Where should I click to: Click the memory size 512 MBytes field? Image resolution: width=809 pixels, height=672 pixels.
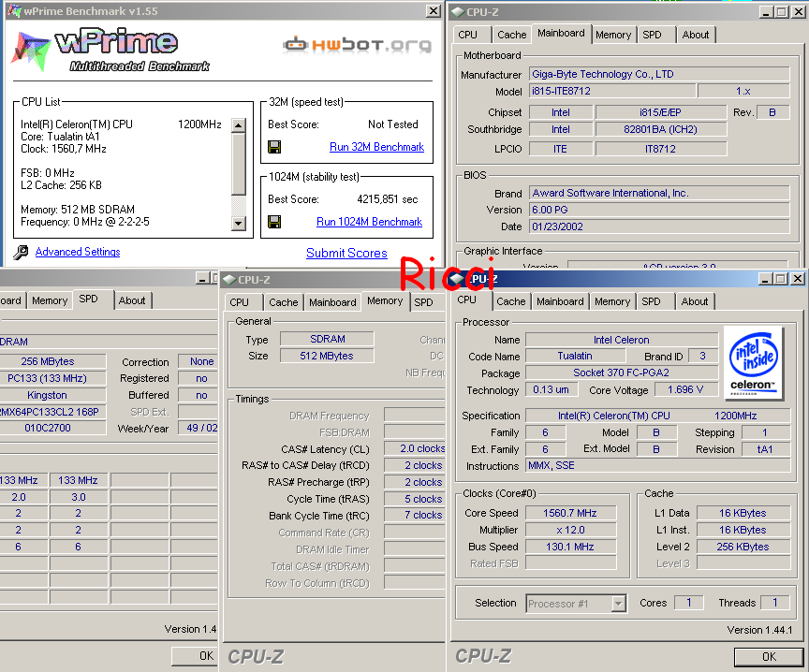coord(327,356)
